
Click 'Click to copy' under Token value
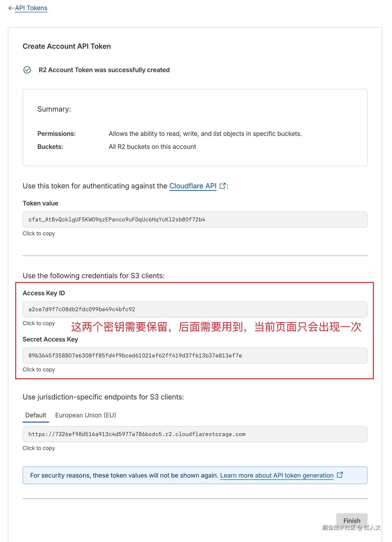click(x=39, y=234)
